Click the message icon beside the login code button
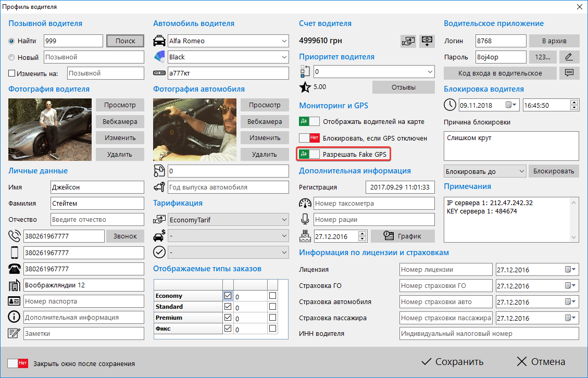 tap(569, 73)
